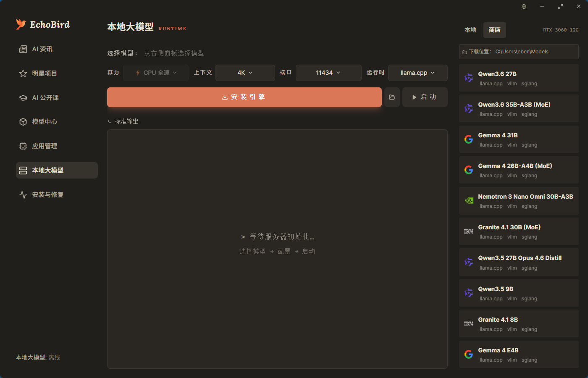Viewport: 588px width, 378px height.
Task: Open the 算力 GPU 全速 dropdown
Action: (x=156, y=73)
